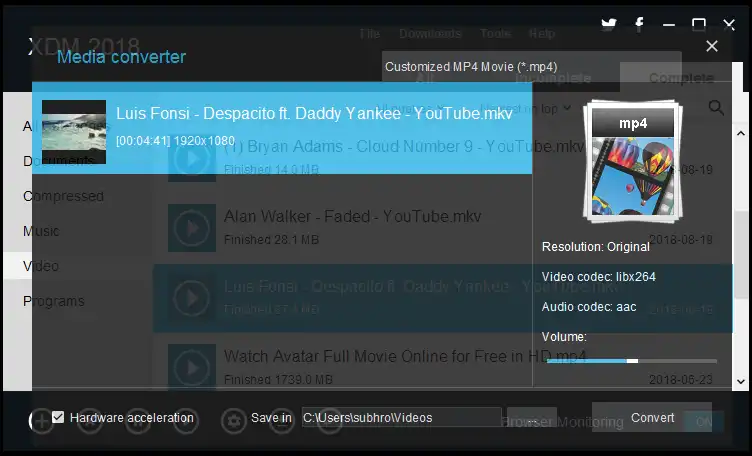Open the Customized MP4 Movie format dropdown

click(x=531, y=67)
